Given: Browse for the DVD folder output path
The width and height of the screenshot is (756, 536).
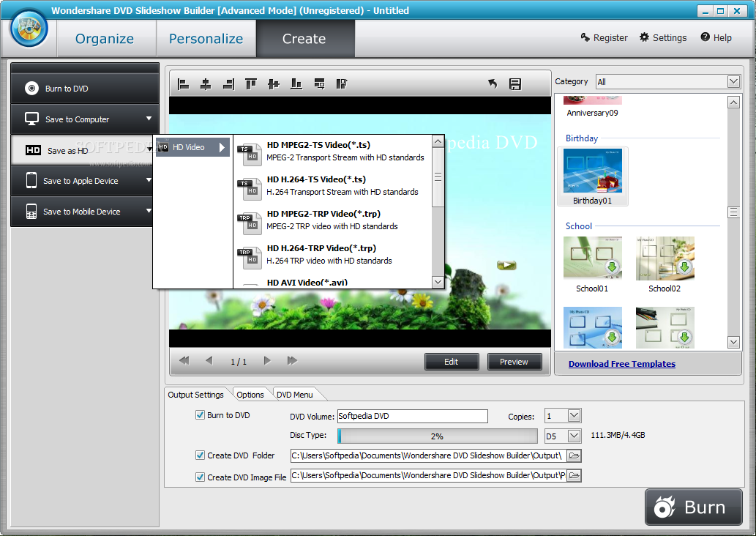Looking at the screenshot, I should coord(574,455).
